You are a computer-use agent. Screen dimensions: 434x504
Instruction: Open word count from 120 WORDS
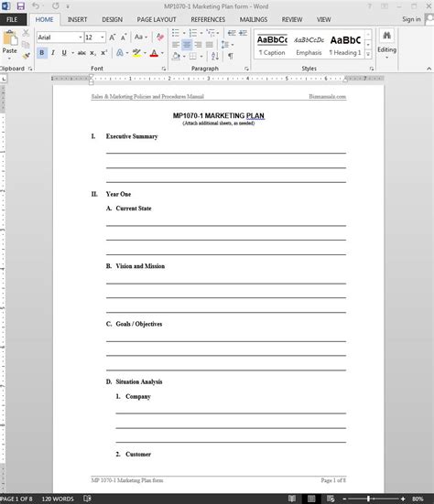pyautogui.click(x=58, y=499)
